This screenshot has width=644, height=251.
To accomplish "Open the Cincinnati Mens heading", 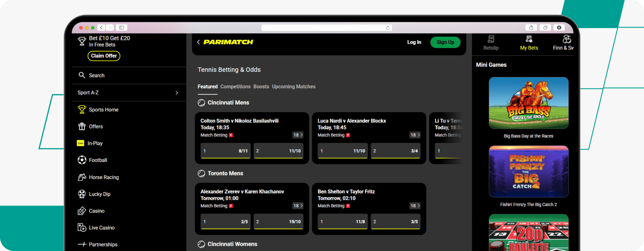I will 228,103.
